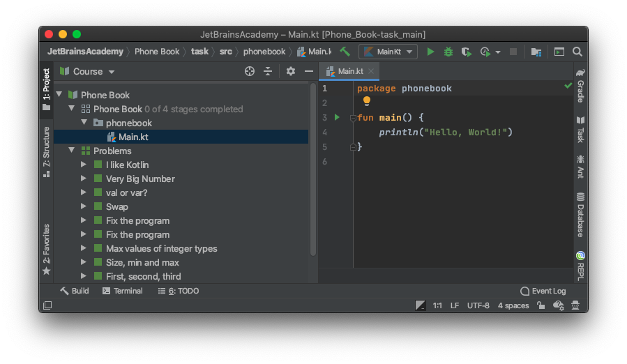Click the status bar settings sync icon
Viewport: 627px width, 364px height.
(558, 305)
